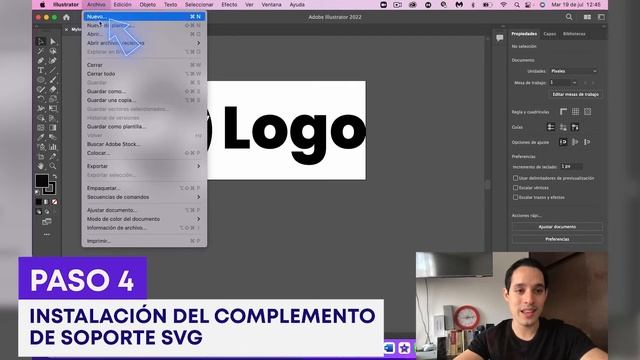
Task: Open the arrange documents layout icon
Action: pos(587,17)
